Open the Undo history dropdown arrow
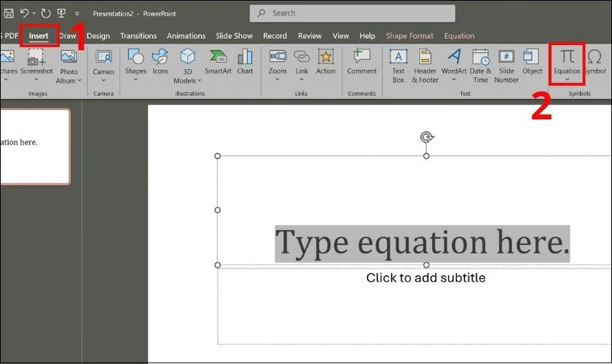This screenshot has height=364, width=612. click(x=34, y=13)
